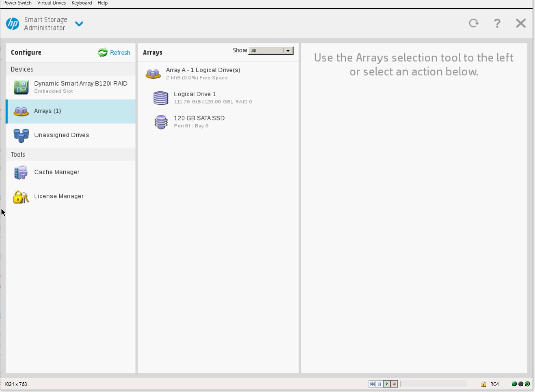Click the 1024 x 768 resolution label
Image resolution: width=535 pixels, height=392 pixels.
15,384
